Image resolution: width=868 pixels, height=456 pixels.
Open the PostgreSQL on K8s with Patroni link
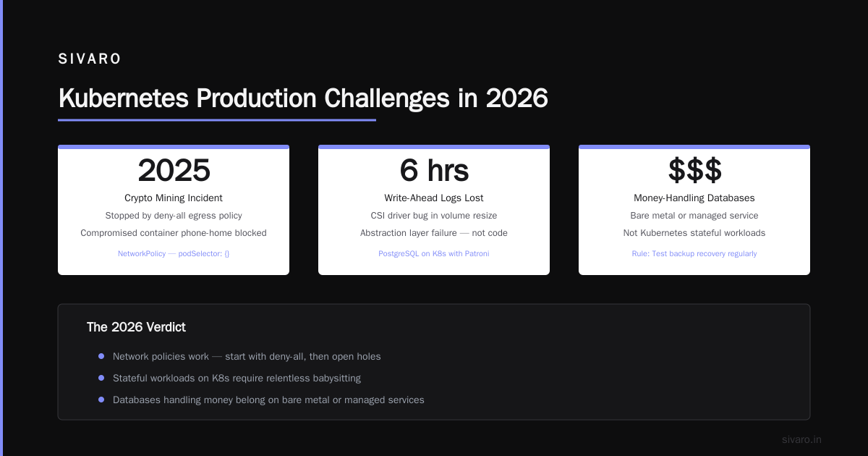[x=434, y=254]
